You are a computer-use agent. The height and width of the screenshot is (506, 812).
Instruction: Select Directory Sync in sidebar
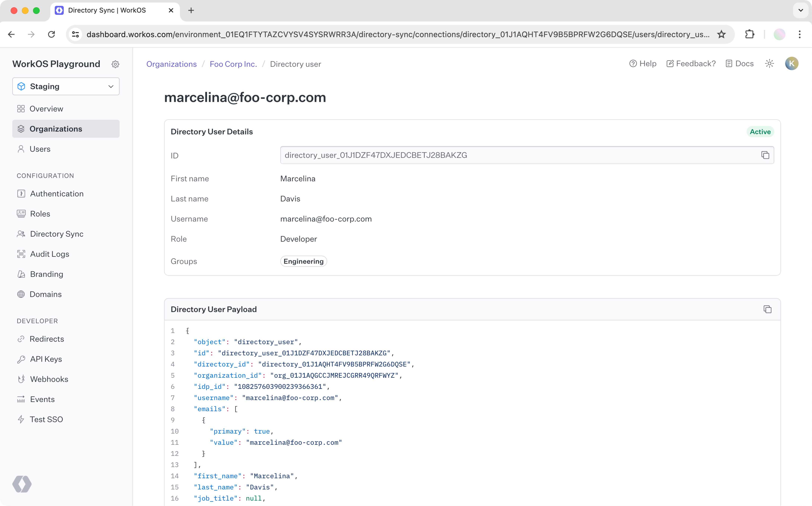pos(57,234)
